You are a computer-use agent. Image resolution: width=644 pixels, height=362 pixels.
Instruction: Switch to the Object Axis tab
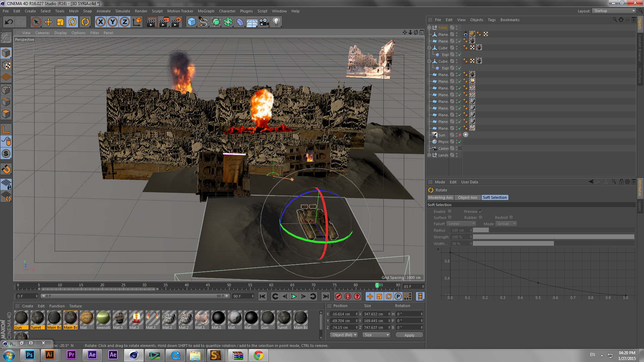[467, 198]
